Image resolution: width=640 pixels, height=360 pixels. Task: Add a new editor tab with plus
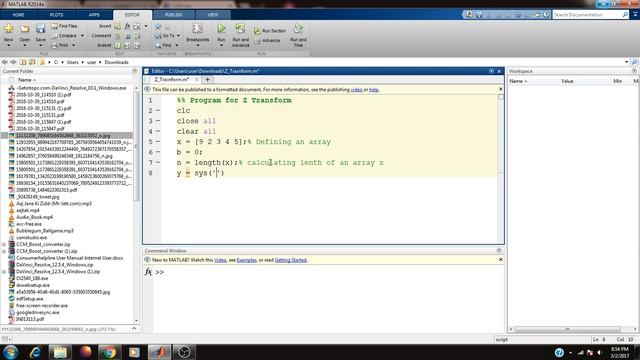click(x=207, y=79)
